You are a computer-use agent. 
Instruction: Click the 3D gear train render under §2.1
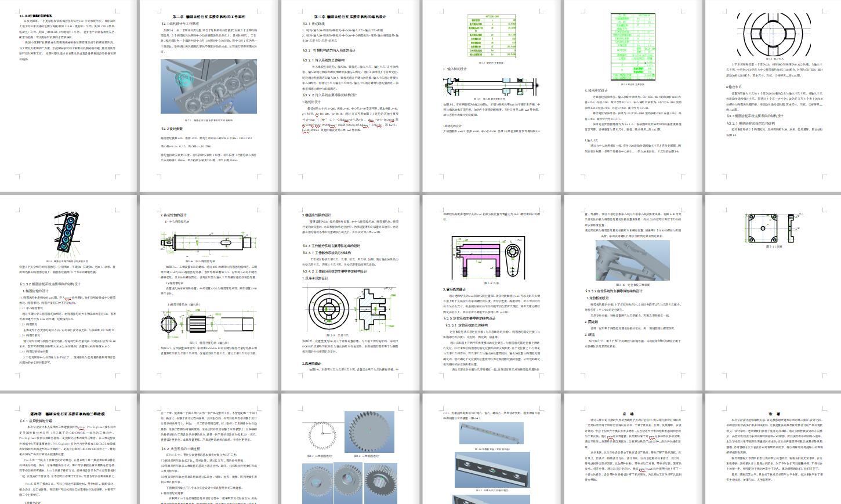[209, 86]
